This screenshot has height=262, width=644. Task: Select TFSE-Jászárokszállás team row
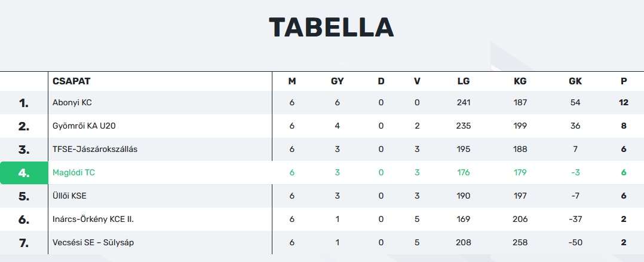[95, 149]
